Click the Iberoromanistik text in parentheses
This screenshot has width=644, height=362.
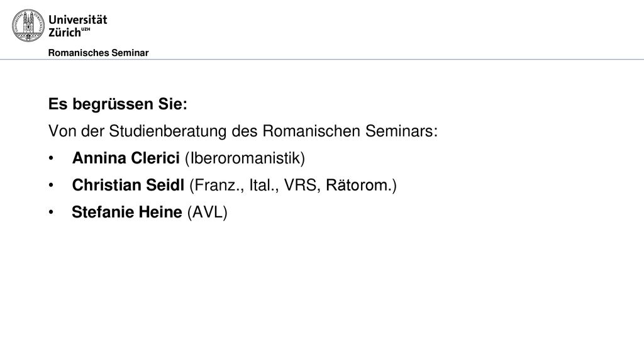(245, 158)
